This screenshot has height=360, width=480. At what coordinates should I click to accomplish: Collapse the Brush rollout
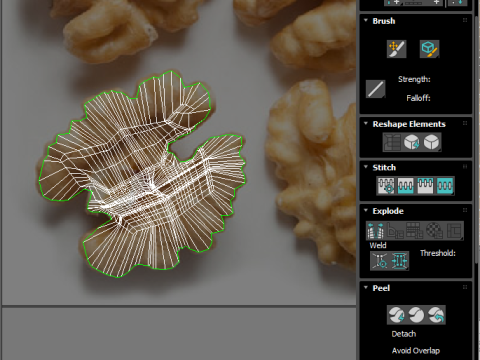click(x=366, y=21)
